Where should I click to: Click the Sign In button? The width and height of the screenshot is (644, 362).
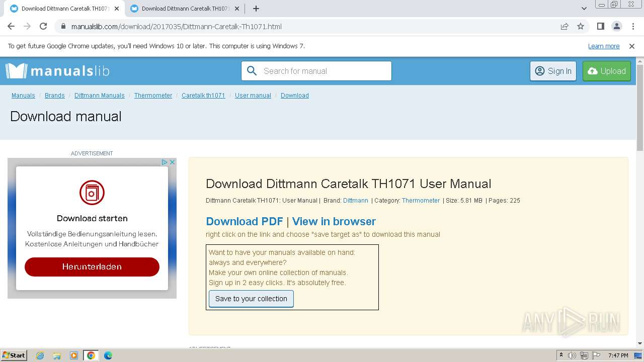[x=553, y=71]
